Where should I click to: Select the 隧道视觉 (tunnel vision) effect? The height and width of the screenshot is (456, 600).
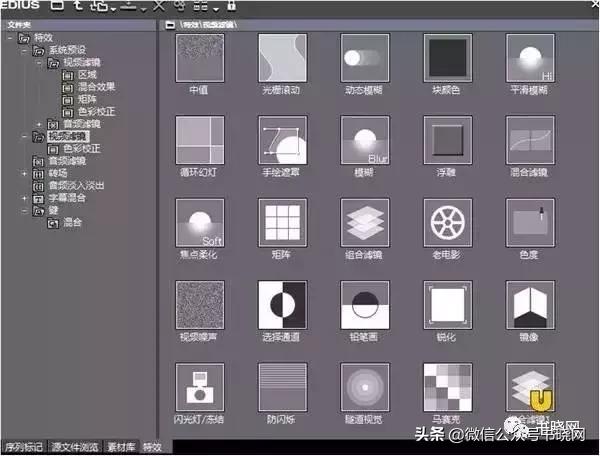pos(364,387)
